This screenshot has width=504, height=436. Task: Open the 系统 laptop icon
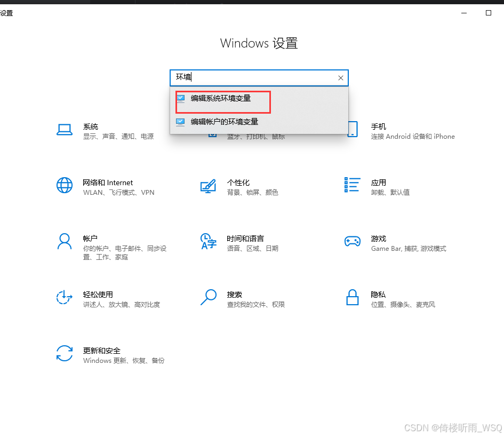[x=65, y=130]
